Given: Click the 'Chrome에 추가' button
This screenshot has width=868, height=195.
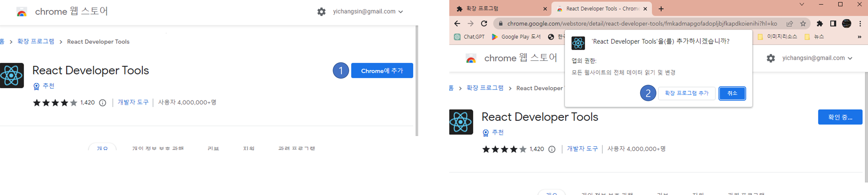Looking at the screenshot, I should point(382,71).
